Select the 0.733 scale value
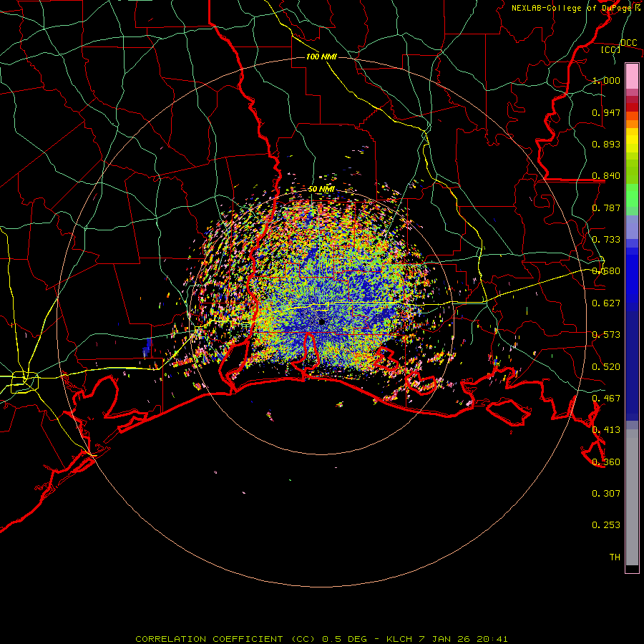Screen dimensions: 644x644 [606, 240]
